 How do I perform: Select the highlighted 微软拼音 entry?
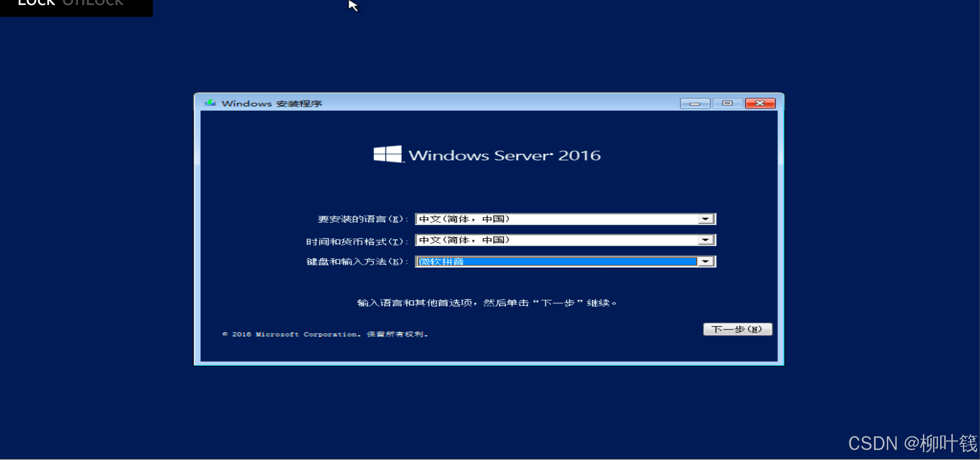pos(441,262)
